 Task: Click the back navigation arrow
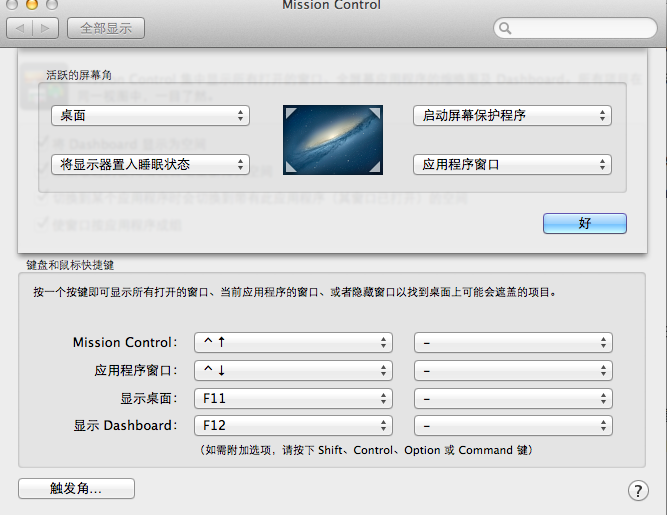(19, 28)
